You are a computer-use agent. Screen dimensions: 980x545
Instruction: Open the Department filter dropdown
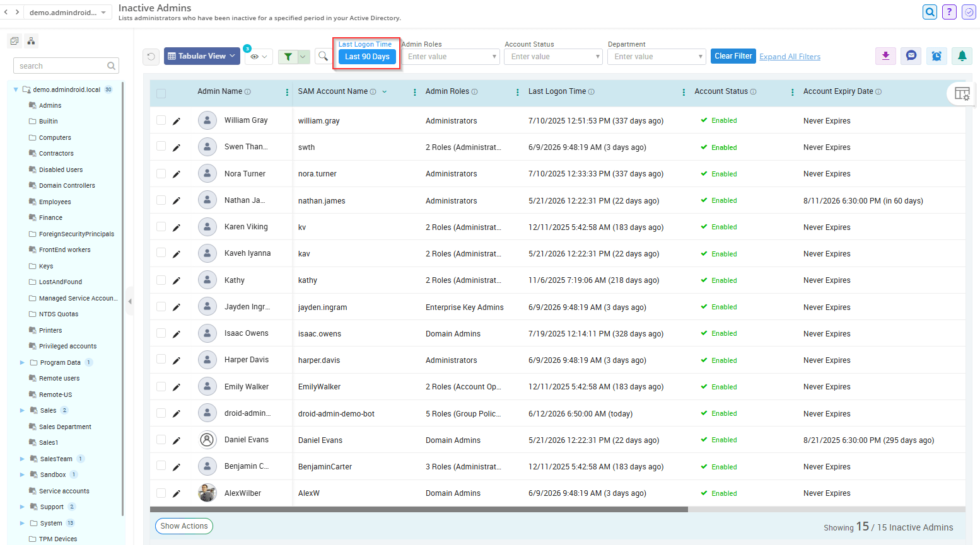pyautogui.click(x=657, y=57)
